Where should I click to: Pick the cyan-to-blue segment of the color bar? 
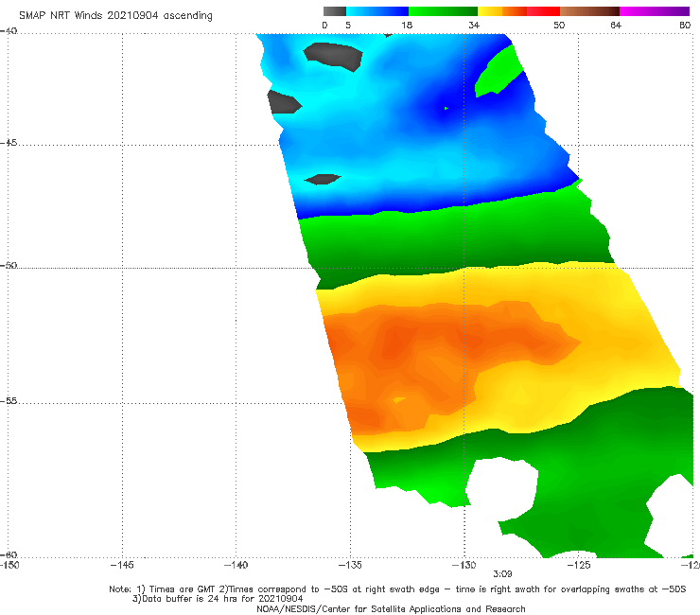(377, 11)
